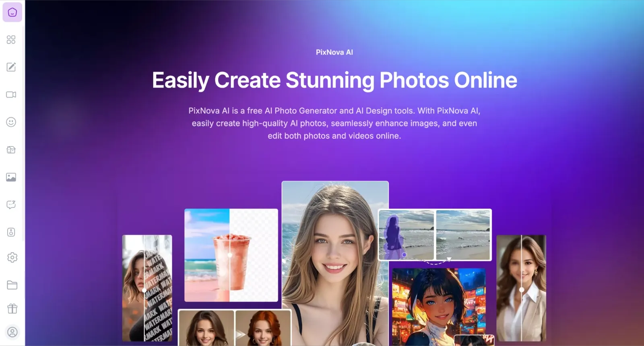The image size is (644, 346).
Task: Click the drink image comparison slider handle
Action: tap(230, 255)
